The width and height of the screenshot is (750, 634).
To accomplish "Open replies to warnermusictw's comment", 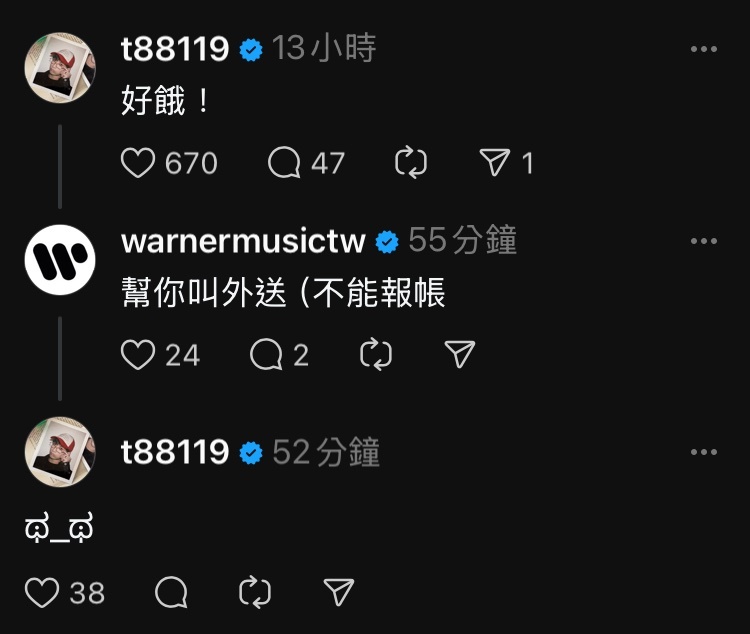I will tap(266, 355).
